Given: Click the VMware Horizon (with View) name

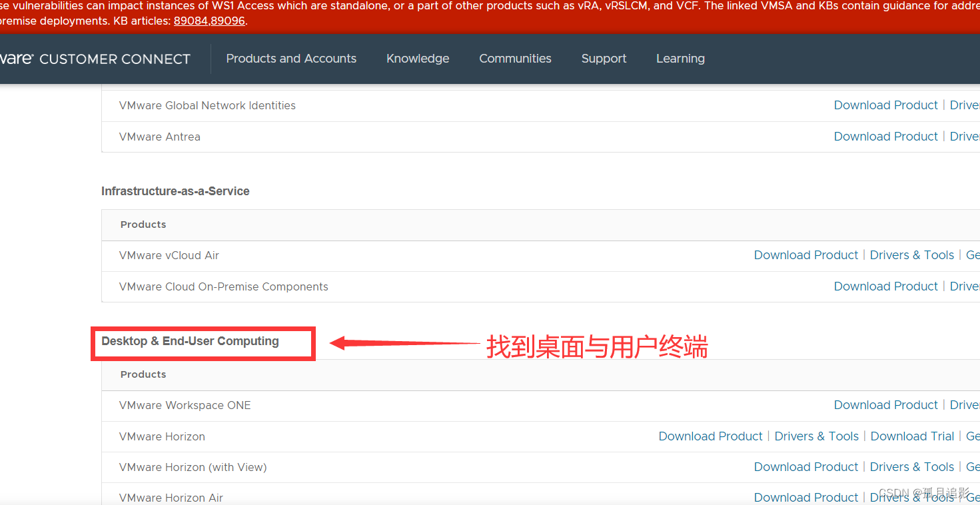Looking at the screenshot, I should pos(193,468).
